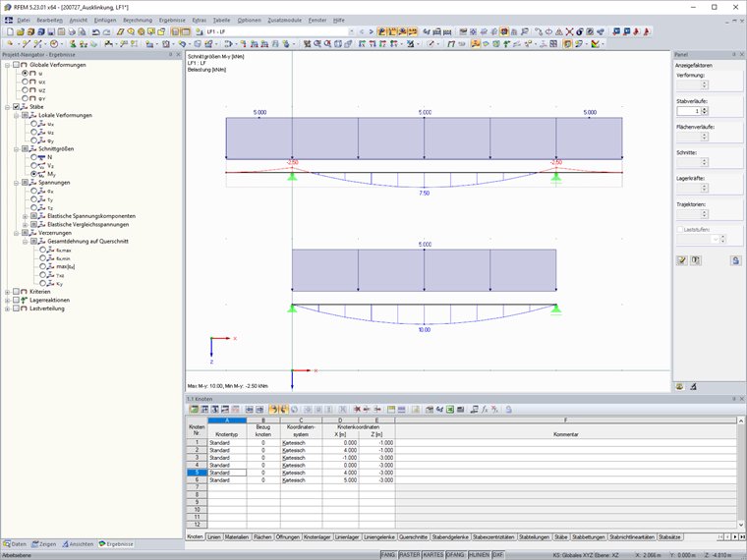This screenshot has width=747, height=560.
Task: Click the orange left-curve arrow table icon
Action: [x=273, y=410]
